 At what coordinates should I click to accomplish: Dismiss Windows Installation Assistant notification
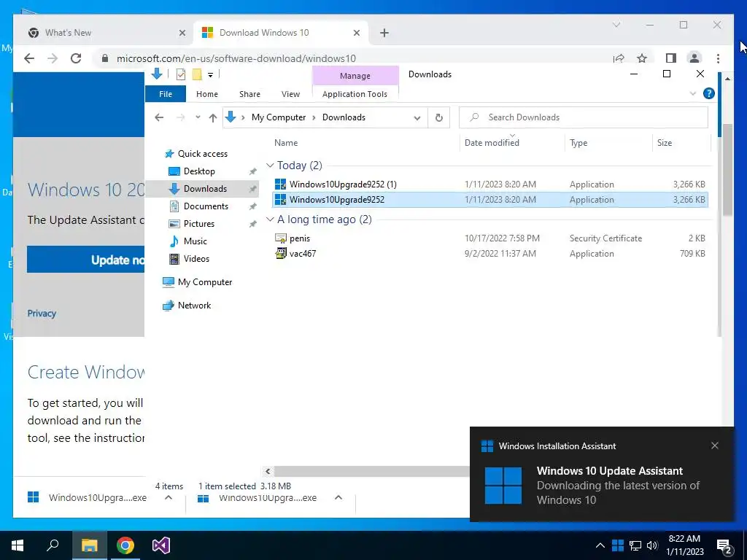[714, 446]
